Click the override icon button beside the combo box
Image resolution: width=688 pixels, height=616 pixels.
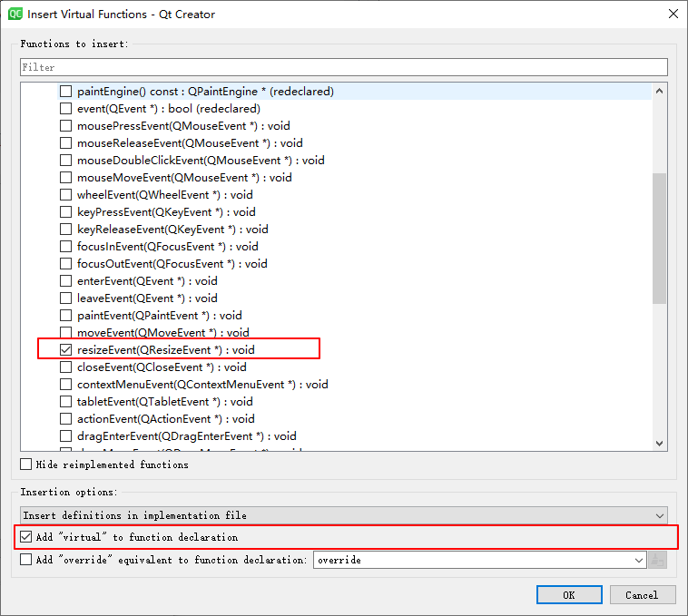point(657,560)
